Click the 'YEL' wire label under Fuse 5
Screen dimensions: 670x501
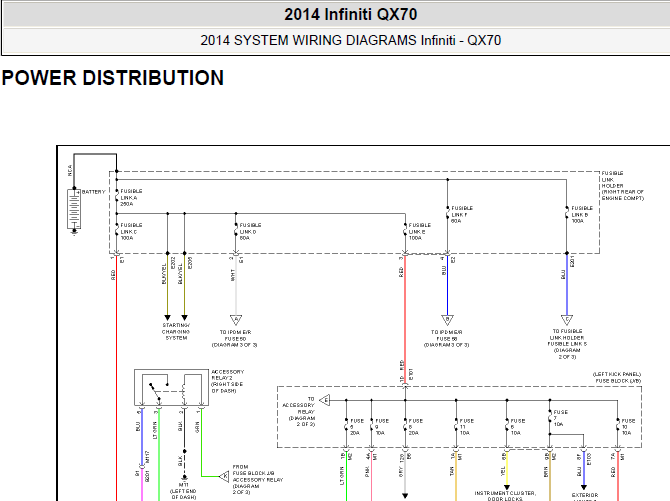[502, 471]
